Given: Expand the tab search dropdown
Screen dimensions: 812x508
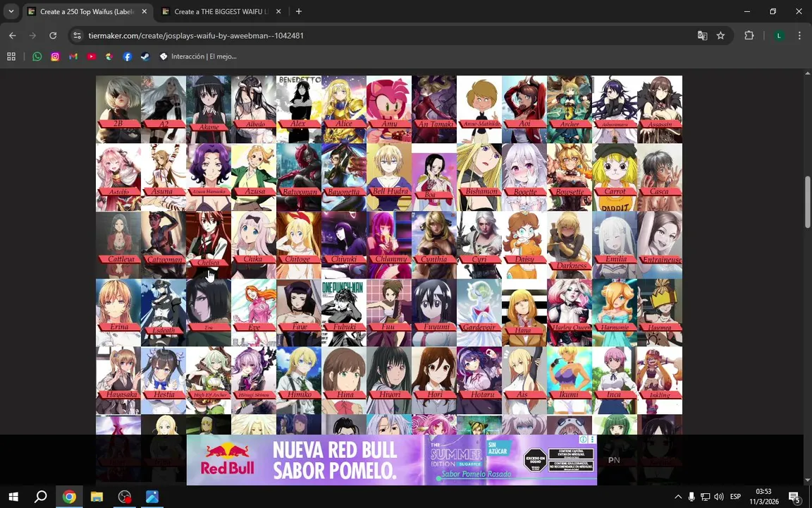Looking at the screenshot, I should (x=11, y=11).
